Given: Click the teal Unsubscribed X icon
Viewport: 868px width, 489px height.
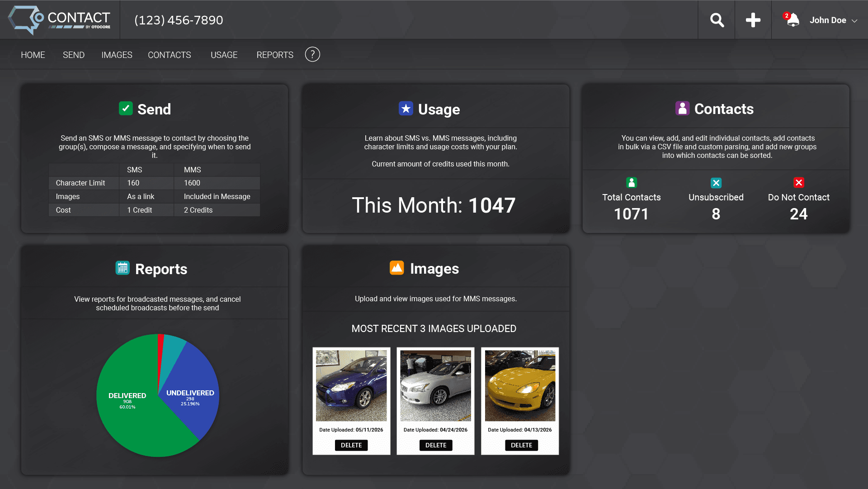Looking at the screenshot, I should 716,183.
